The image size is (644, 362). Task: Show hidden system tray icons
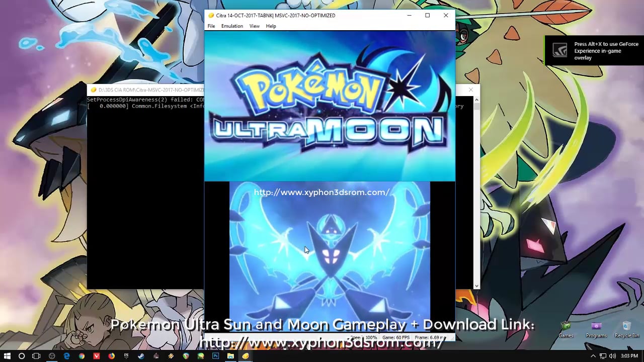click(593, 356)
